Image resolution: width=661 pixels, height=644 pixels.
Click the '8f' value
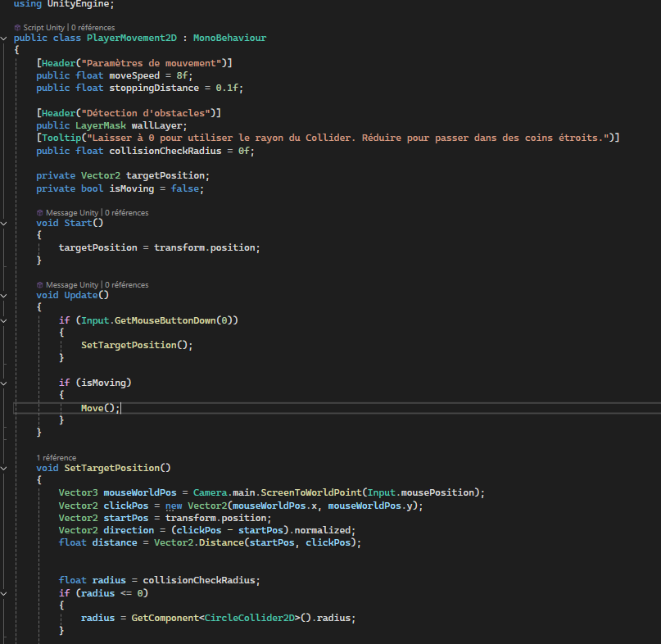coord(182,75)
